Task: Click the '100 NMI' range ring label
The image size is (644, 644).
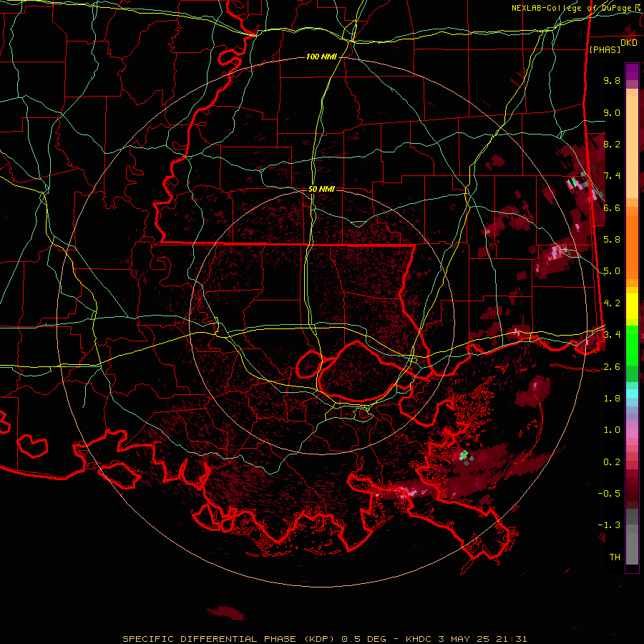Action: point(321,57)
